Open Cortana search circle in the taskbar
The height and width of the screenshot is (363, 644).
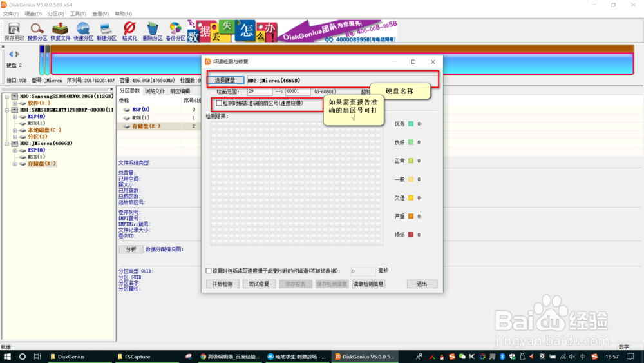click(x=22, y=357)
